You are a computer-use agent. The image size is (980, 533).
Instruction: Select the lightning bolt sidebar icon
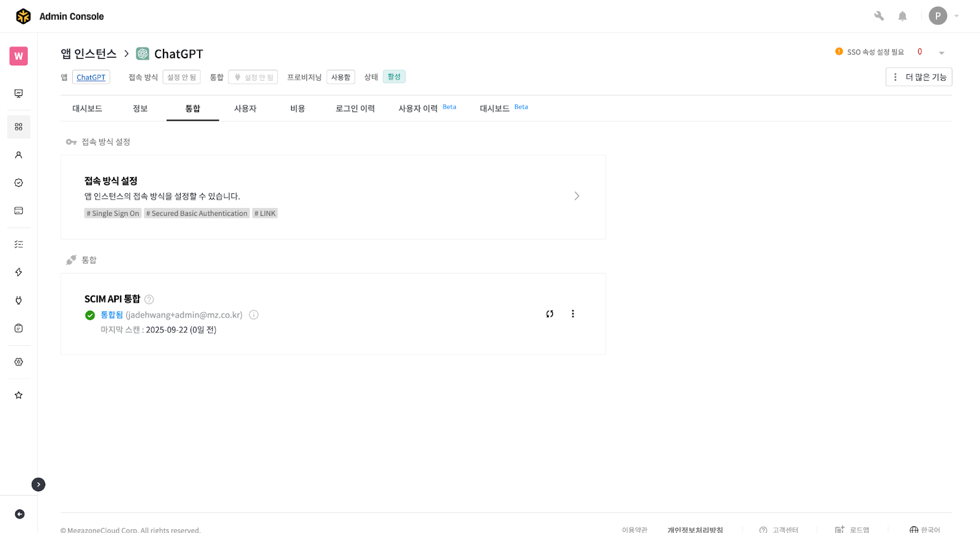pyautogui.click(x=18, y=272)
